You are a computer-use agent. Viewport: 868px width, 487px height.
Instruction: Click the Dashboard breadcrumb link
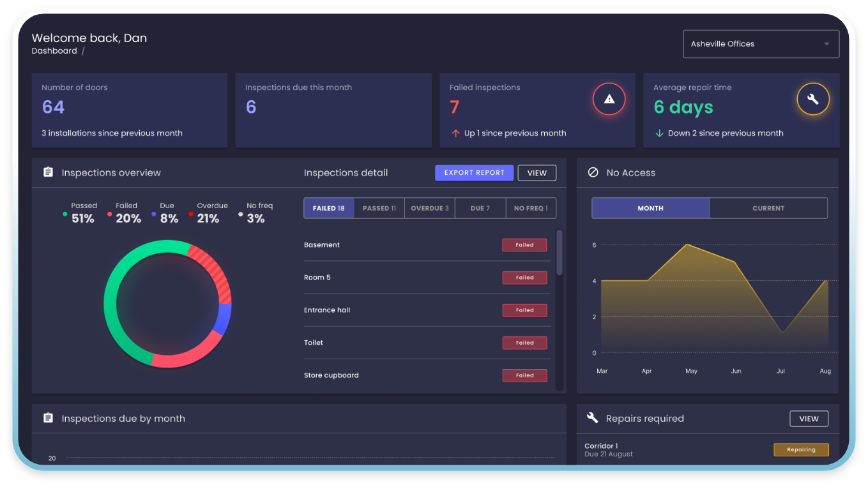(54, 51)
